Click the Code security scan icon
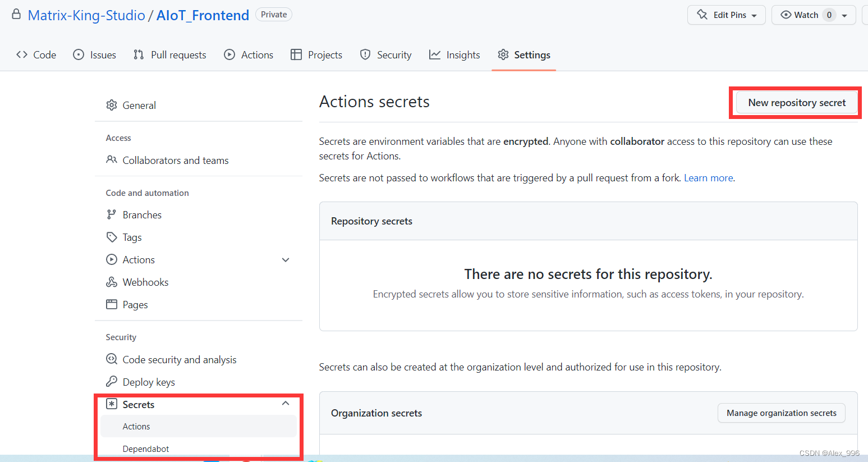Screen dimensions: 868x462 click(x=112, y=359)
